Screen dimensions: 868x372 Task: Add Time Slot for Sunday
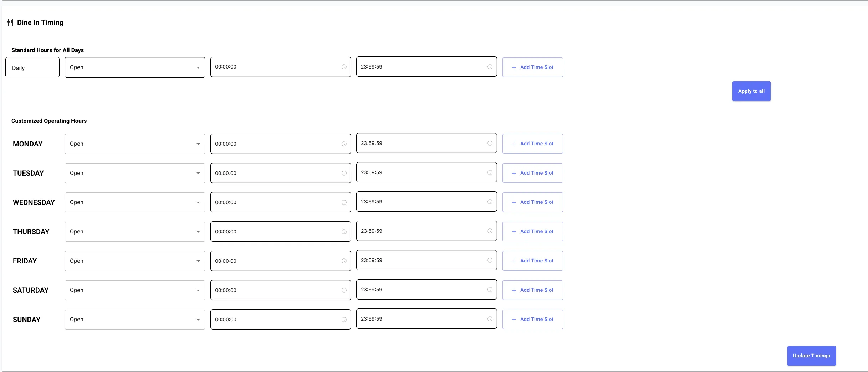point(533,319)
